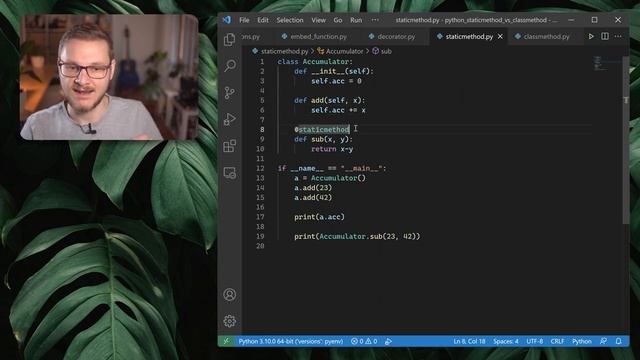Open editor More Actions ellipsis

click(618, 36)
